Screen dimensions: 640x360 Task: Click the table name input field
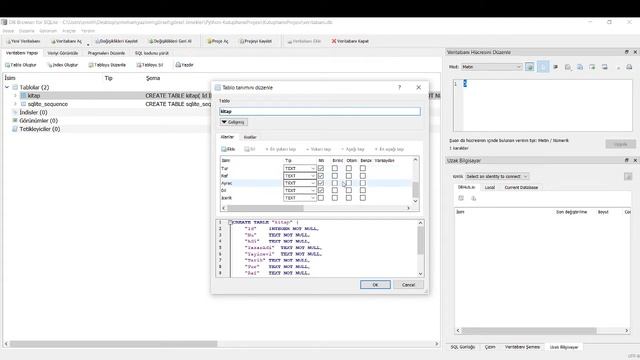(320, 111)
